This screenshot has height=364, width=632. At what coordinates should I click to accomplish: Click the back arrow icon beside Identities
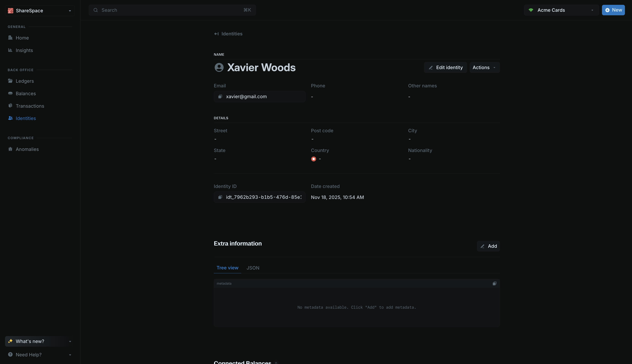point(216,34)
